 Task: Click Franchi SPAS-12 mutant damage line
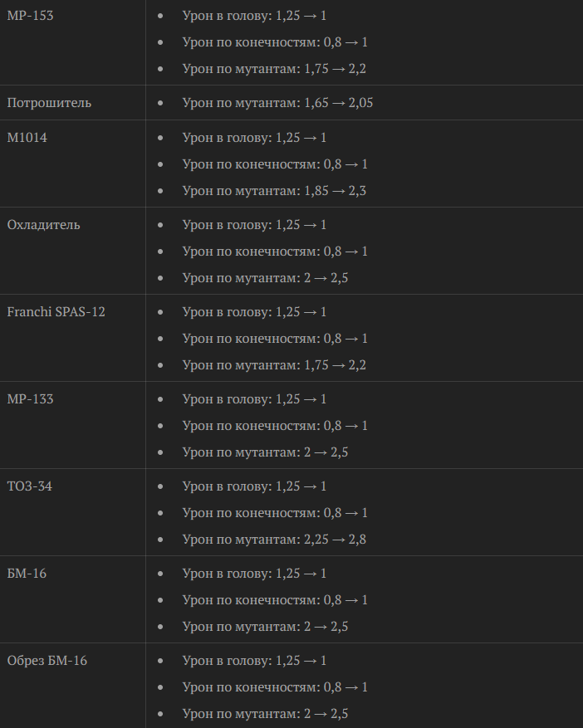click(274, 365)
